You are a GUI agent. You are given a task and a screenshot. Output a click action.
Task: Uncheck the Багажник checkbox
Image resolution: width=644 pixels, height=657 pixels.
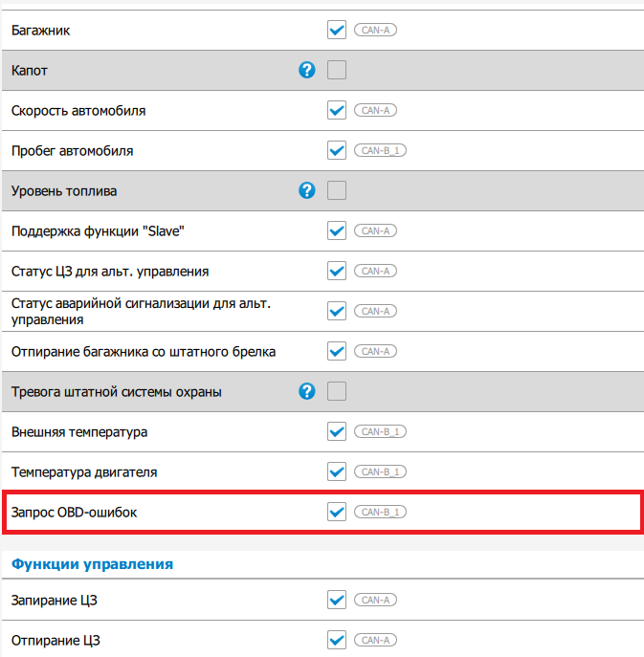coord(337,30)
